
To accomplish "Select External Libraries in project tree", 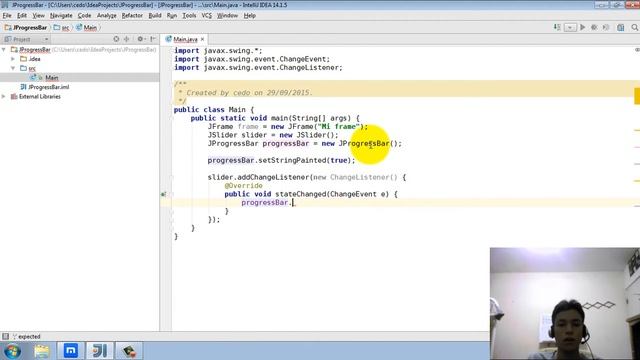I will tap(36, 96).
